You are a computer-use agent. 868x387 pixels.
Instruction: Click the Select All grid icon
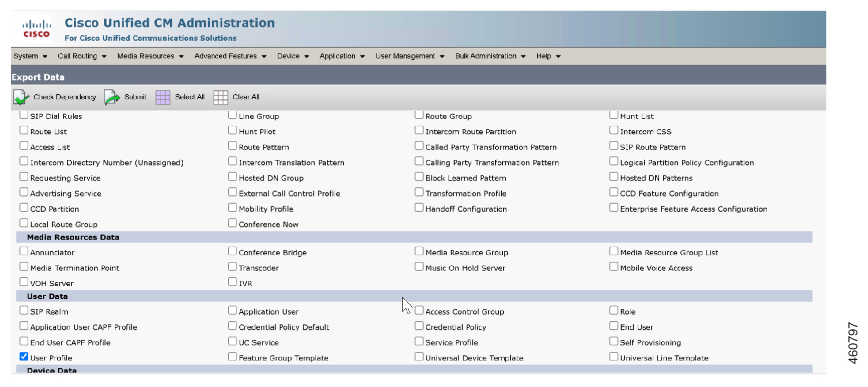(163, 97)
